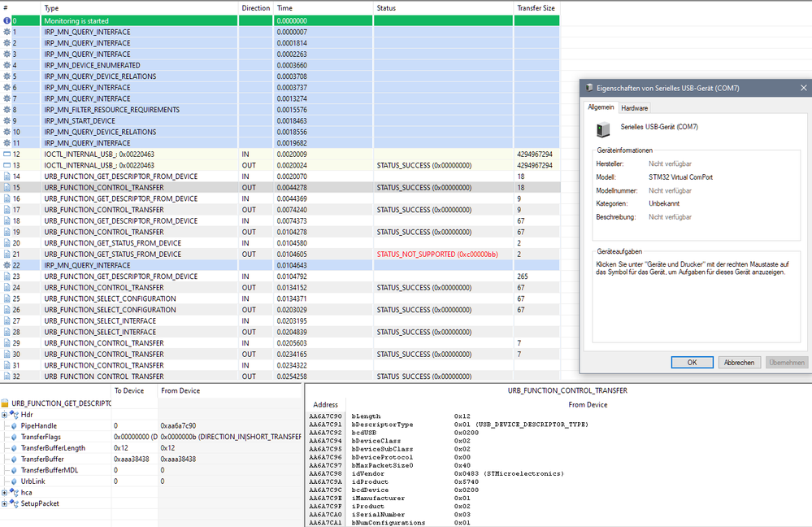The image size is (812, 527).
Task: Click the TransferBufferMDL field icon
Action: tap(15, 471)
